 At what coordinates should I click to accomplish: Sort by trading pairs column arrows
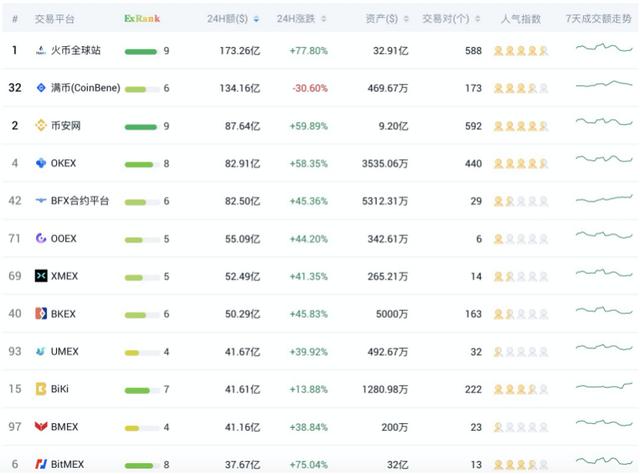coord(478,19)
